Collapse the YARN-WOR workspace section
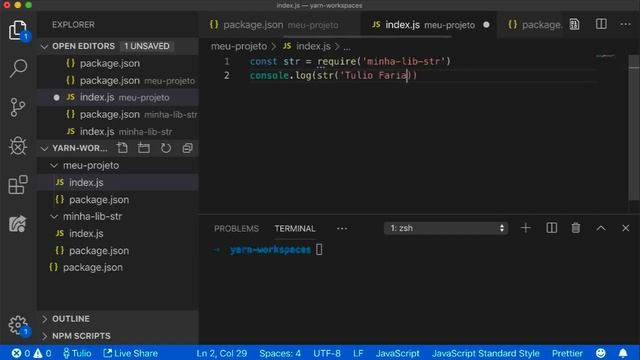The width and height of the screenshot is (640, 360). [x=44, y=149]
